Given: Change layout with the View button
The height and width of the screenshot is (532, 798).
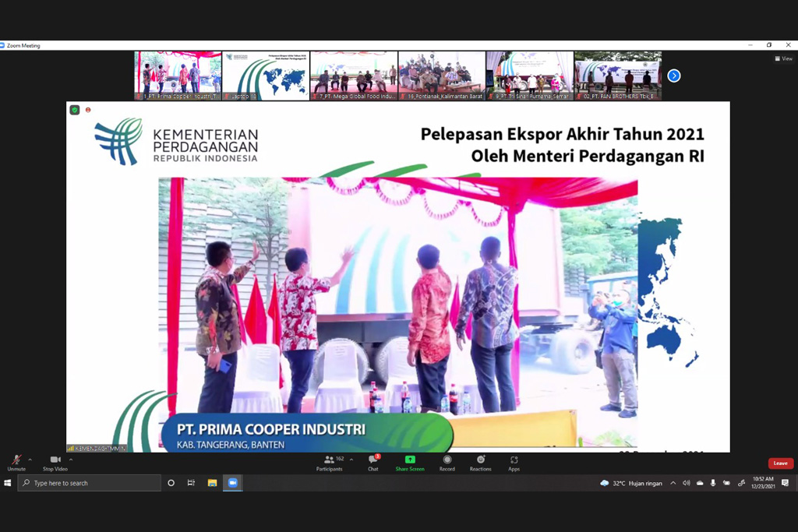Looking at the screenshot, I should point(783,58).
